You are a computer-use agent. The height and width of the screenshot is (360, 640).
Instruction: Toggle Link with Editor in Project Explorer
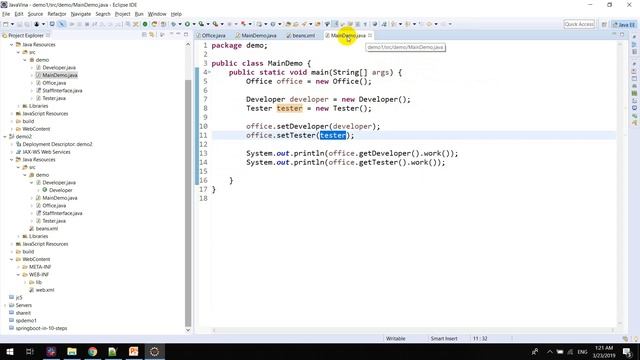pyautogui.click(x=151, y=35)
